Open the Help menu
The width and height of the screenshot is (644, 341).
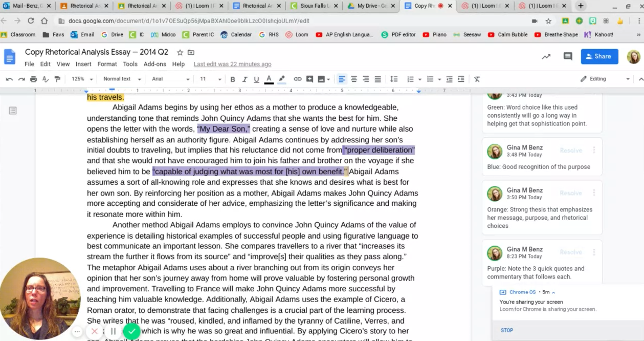click(x=179, y=64)
